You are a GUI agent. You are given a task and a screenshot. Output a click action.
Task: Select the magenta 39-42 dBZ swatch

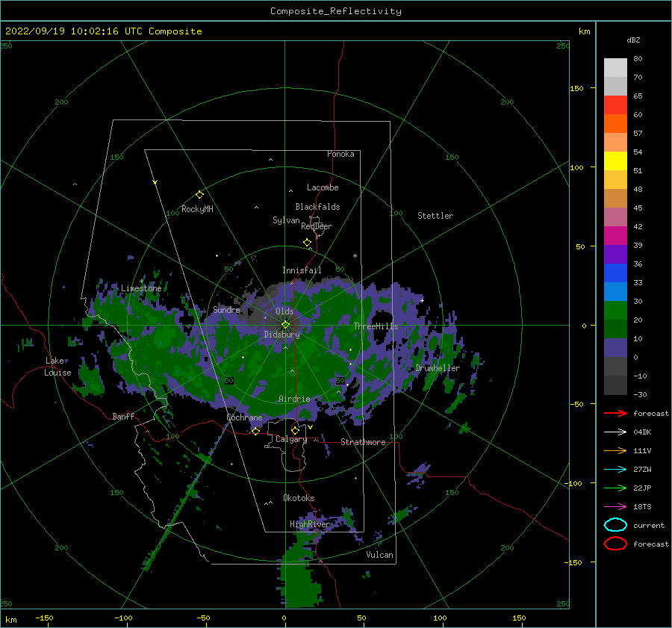[x=615, y=236]
